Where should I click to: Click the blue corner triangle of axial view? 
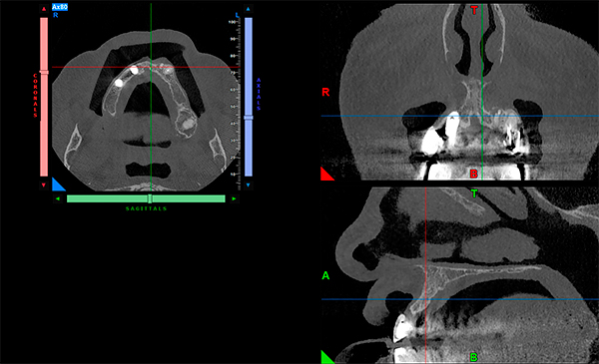(x=58, y=184)
